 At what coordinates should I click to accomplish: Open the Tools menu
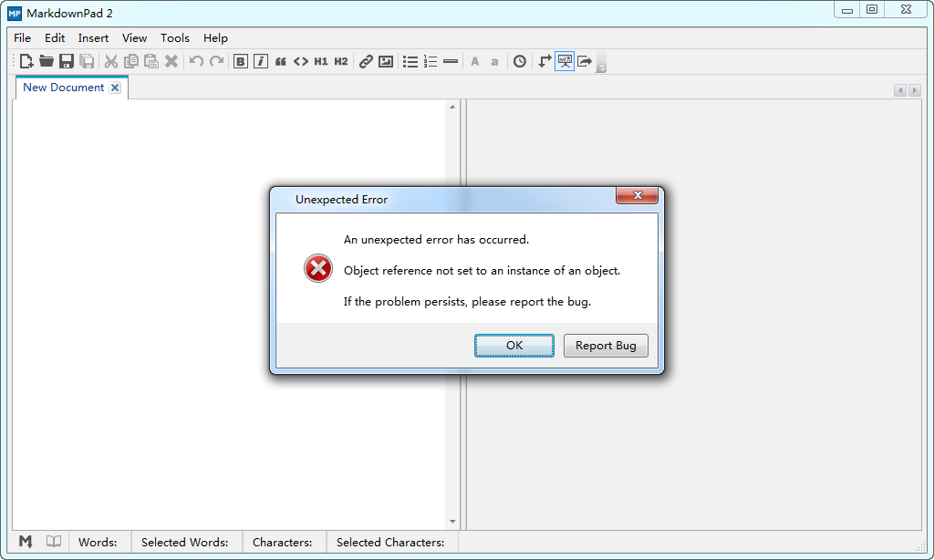[174, 38]
